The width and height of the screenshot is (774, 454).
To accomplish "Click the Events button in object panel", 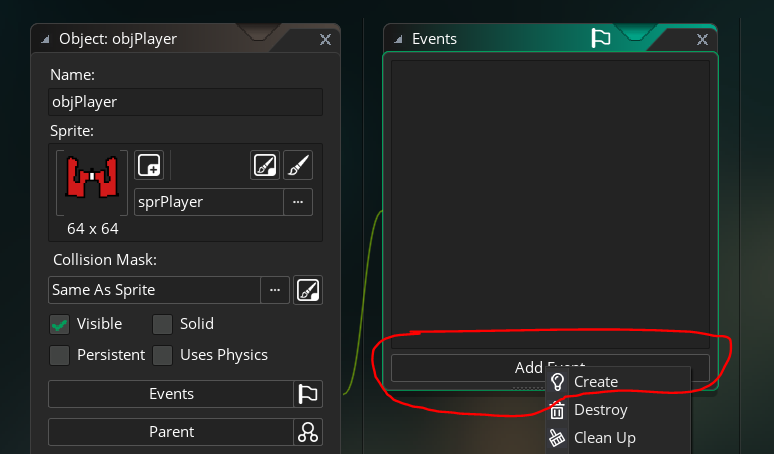I will [171, 394].
